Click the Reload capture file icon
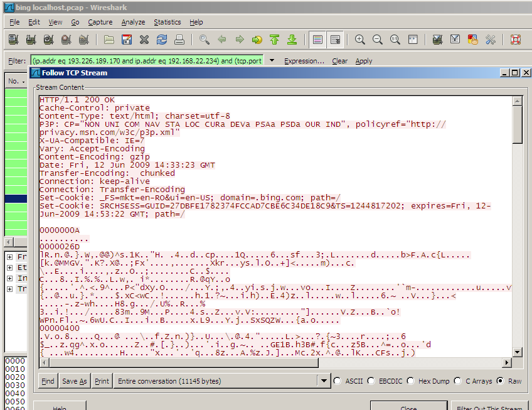Viewport: 532px width, 410px height. [x=162, y=40]
